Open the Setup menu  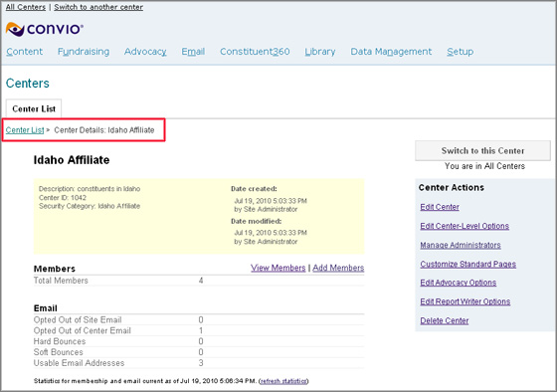click(x=460, y=52)
